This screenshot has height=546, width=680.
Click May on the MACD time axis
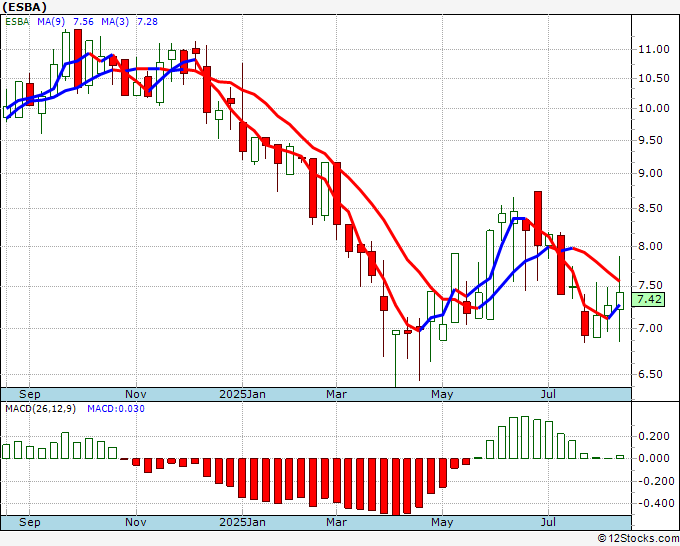[x=442, y=522]
